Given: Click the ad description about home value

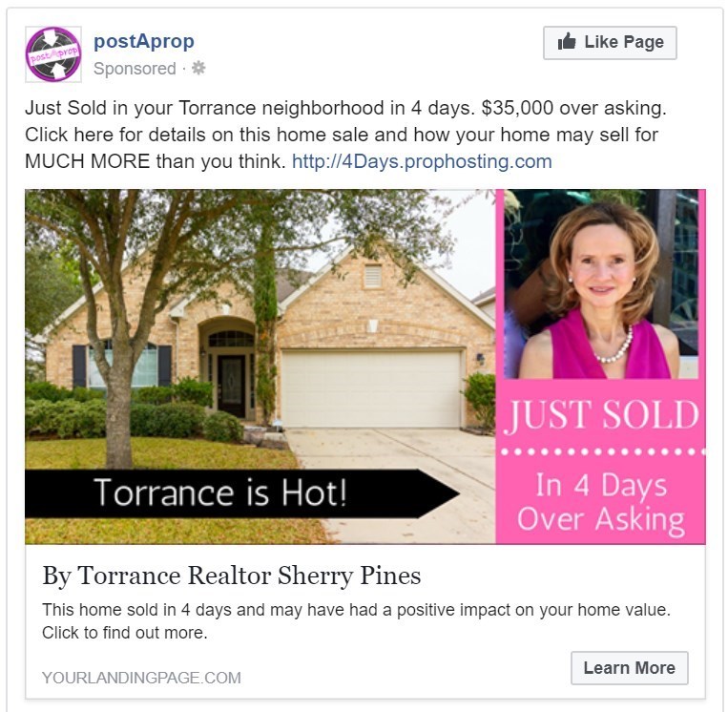Looking at the screenshot, I should [x=356, y=621].
